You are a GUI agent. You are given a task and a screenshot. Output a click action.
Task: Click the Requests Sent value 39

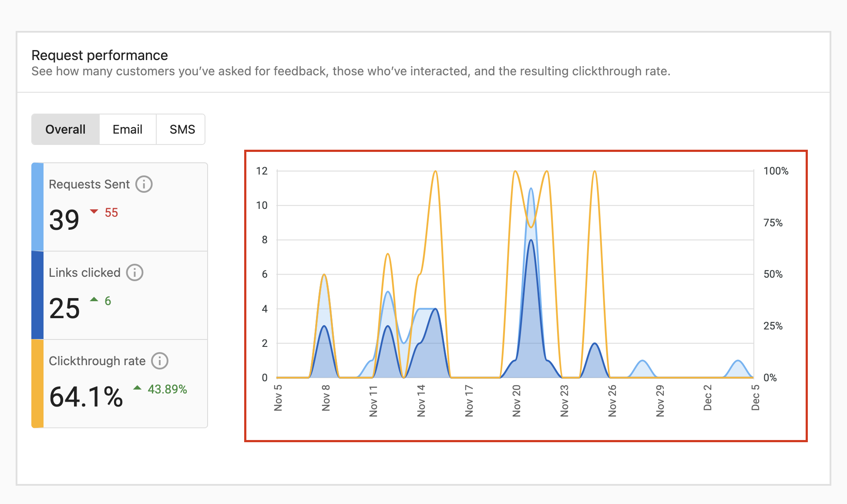point(64,220)
